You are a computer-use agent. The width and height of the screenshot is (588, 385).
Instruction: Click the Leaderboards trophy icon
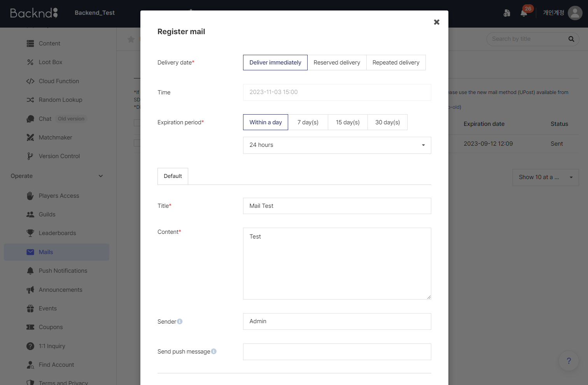click(x=30, y=233)
